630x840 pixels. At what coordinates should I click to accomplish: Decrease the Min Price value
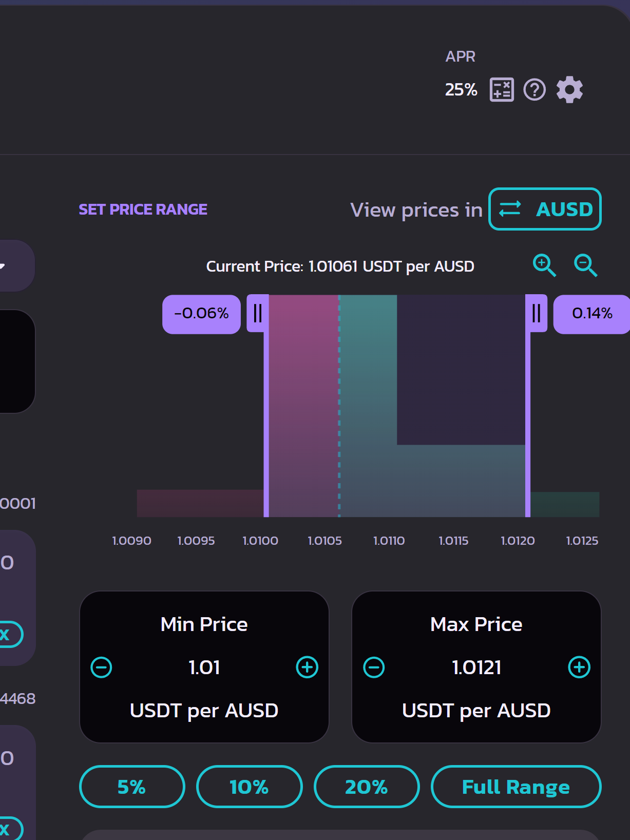(x=101, y=667)
